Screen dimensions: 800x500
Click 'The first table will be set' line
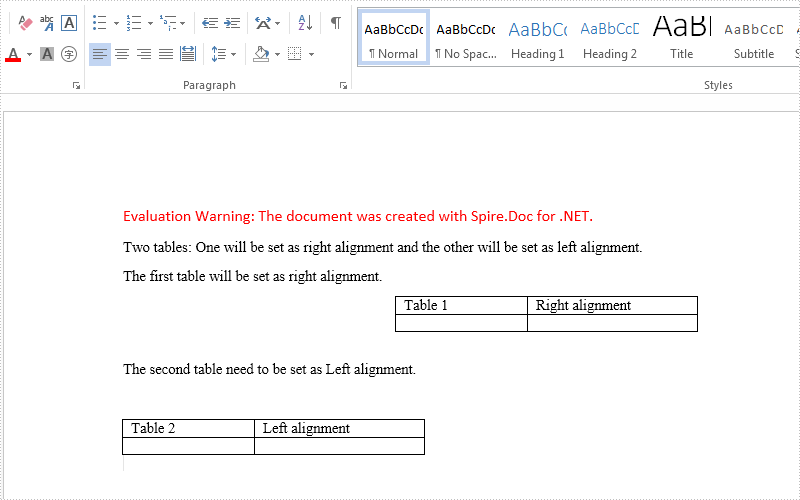(253, 277)
